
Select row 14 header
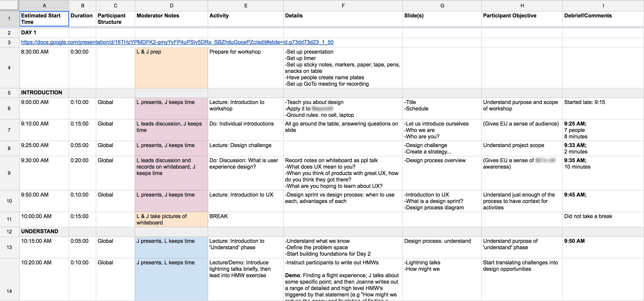click(9, 279)
